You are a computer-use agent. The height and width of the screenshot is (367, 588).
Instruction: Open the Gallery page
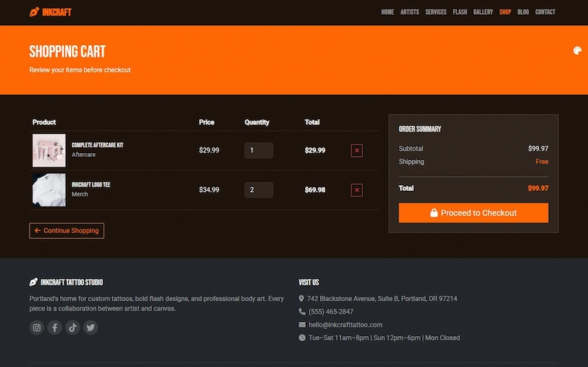click(483, 12)
